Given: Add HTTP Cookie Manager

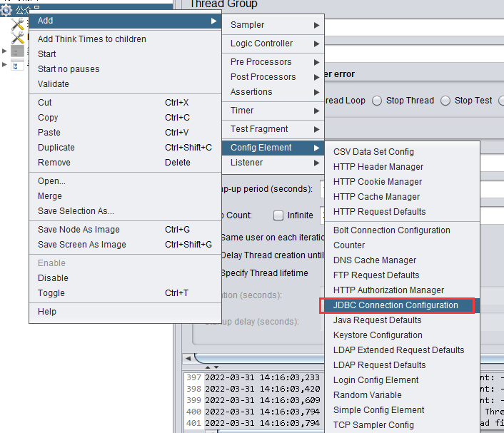Looking at the screenshot, I should (402, 182).
